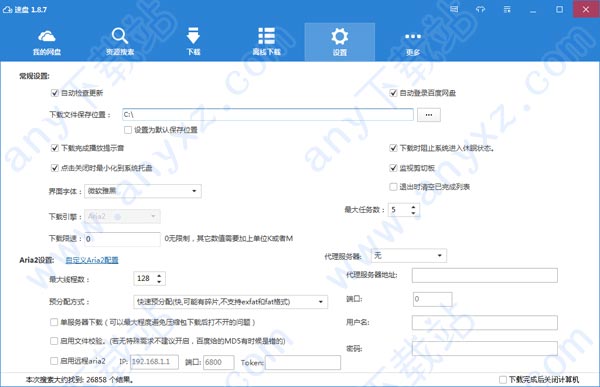Enable 设置为默认保存位置 checkbox

(128, 130)
